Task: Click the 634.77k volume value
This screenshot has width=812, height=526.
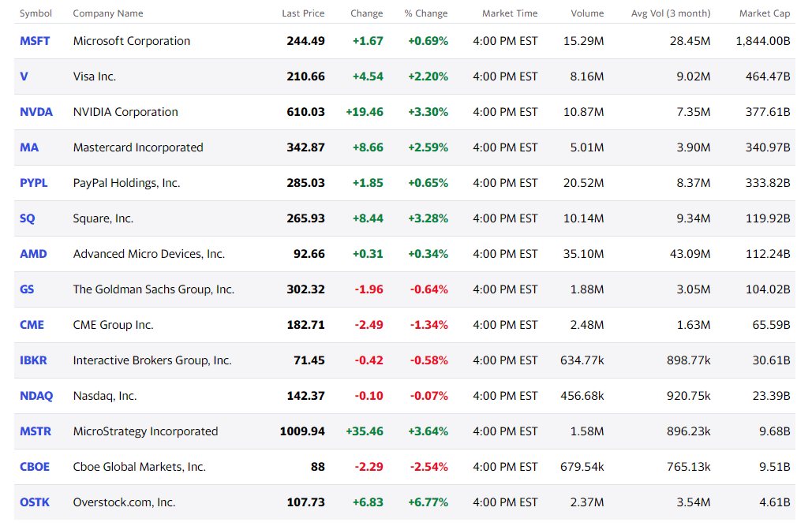Action: (582, 360)
